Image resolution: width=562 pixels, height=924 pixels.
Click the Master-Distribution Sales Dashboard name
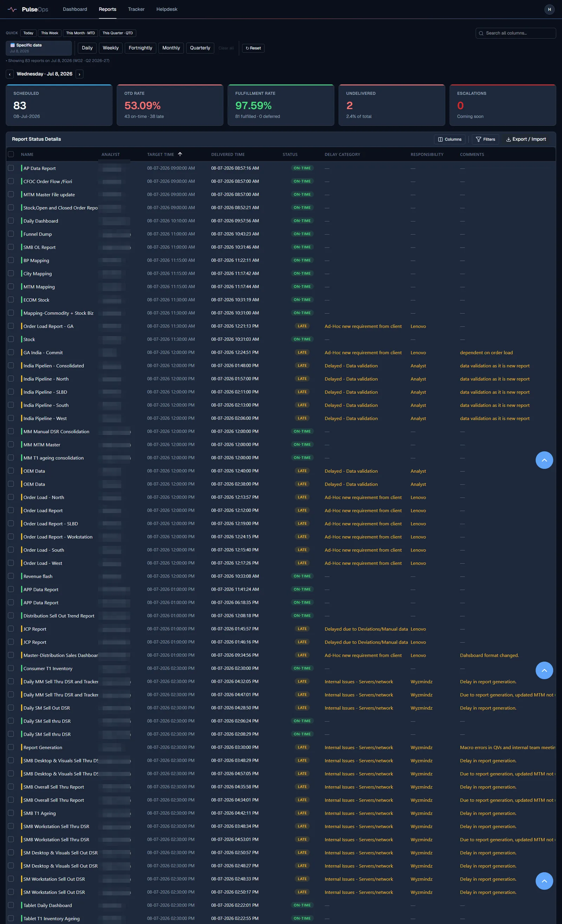60,655
